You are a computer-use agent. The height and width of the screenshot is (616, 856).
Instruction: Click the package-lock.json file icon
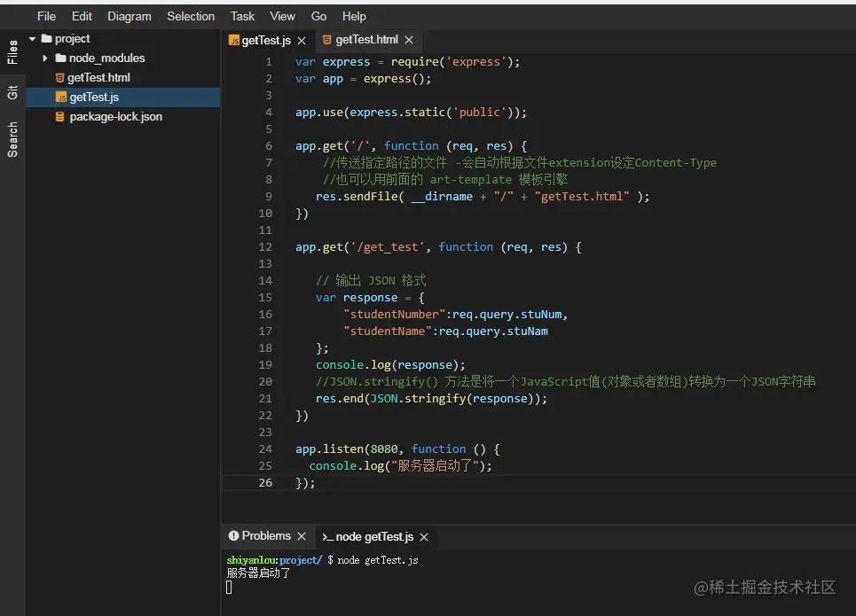pos(60,117)
